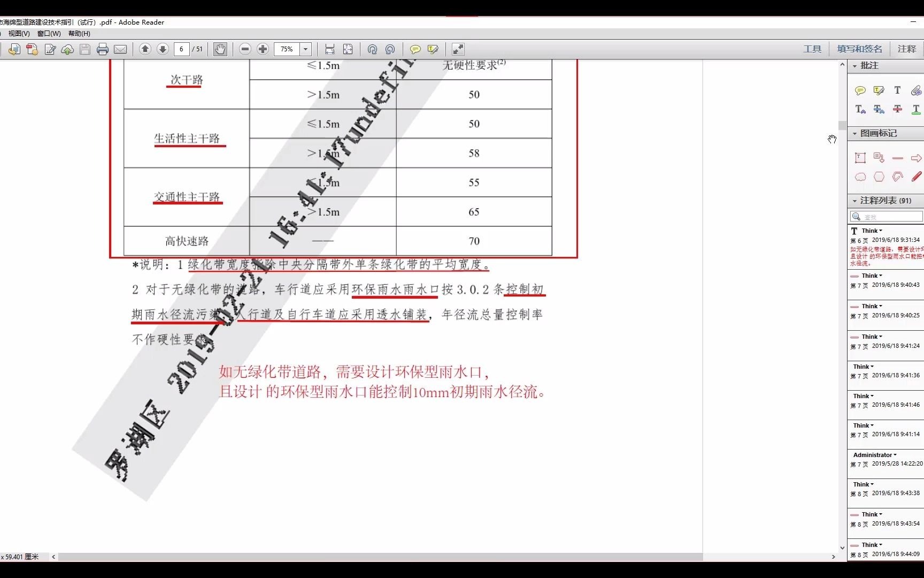Select the text box drawing tool
924x578 pixels.
click(x=860, y=158)
